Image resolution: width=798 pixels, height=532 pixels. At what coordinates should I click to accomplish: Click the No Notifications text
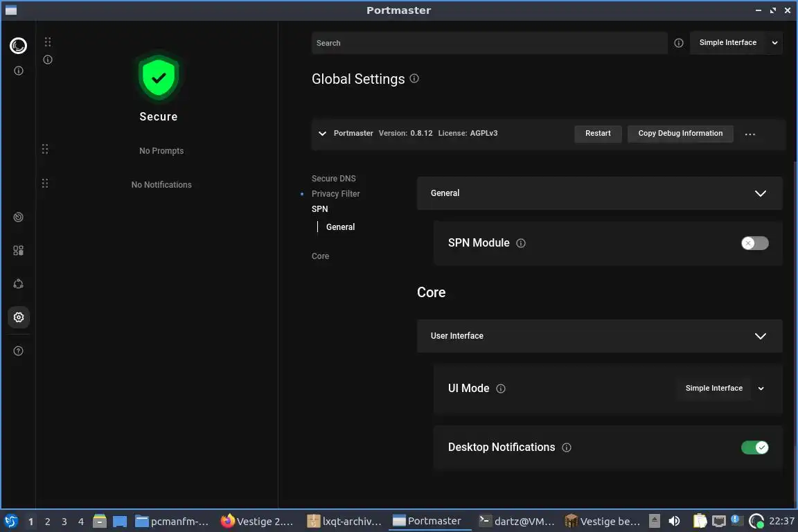(x=161, y=185)
